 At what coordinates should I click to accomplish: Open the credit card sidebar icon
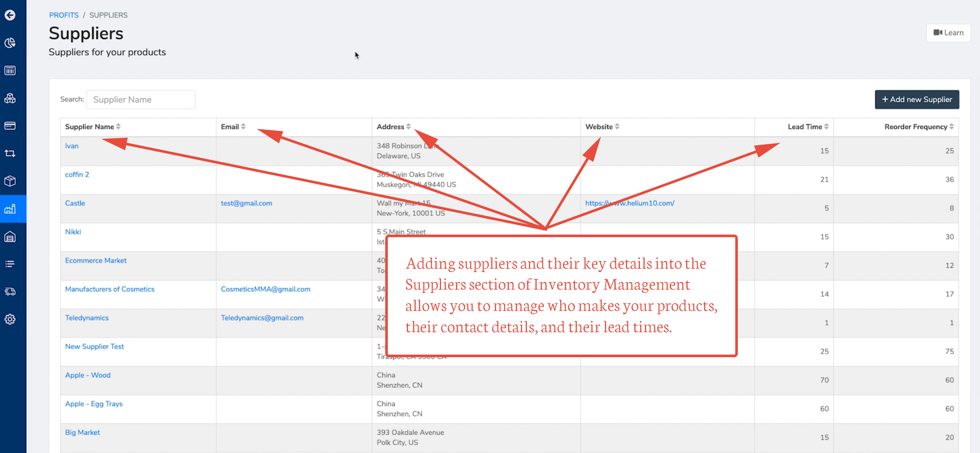[10, 126]
